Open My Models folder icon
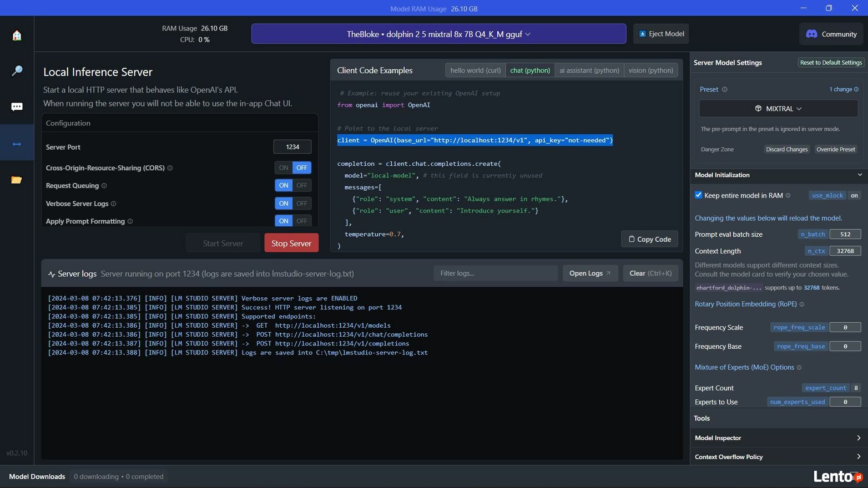 (17, 180)
